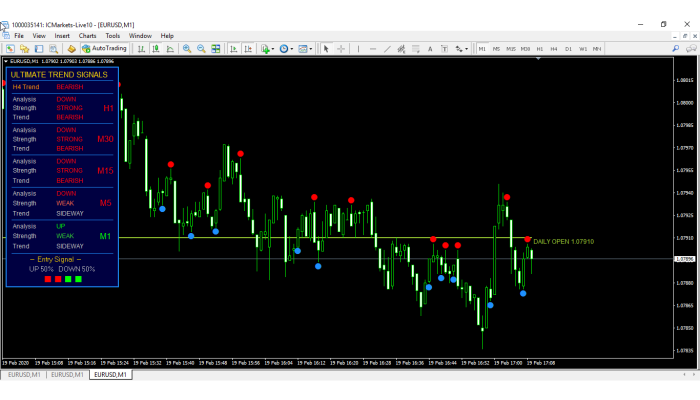Toggle the H1 timeframe button
This screenshot has width=700, height=400.
tap(540, 48)
